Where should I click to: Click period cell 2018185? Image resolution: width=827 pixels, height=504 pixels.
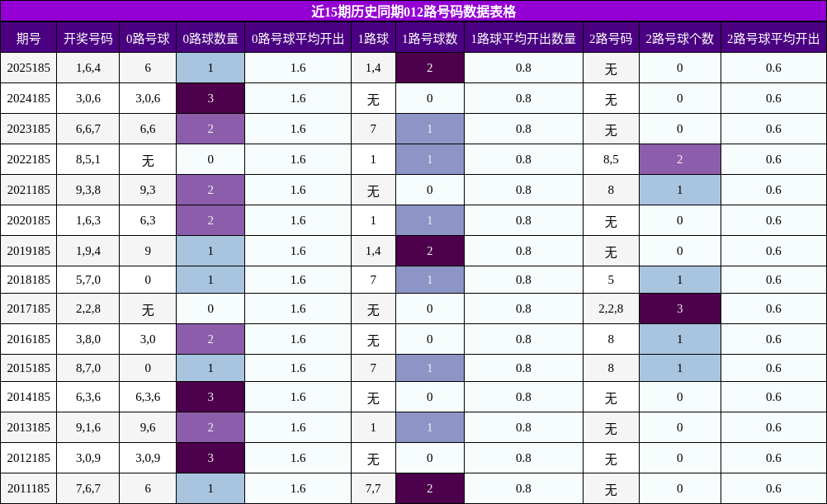[29, 280]
